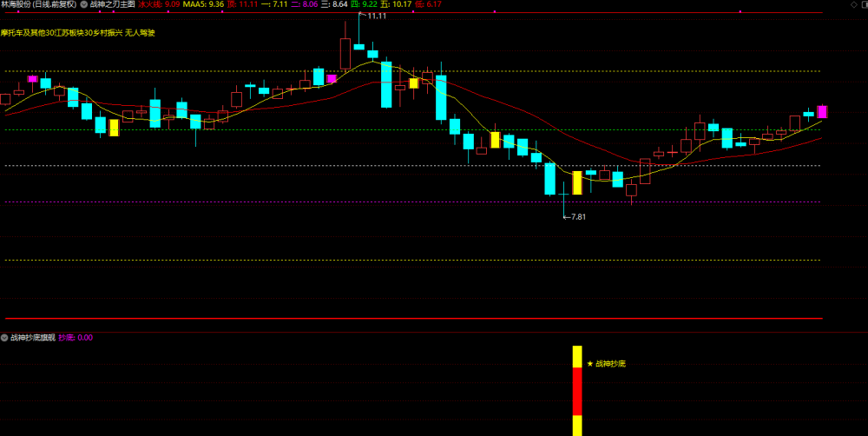Viewport: 868px width, 436px height.
Task: Click the stock title 林海股份 (日线,前复权)
Action: tap(39, 3)
